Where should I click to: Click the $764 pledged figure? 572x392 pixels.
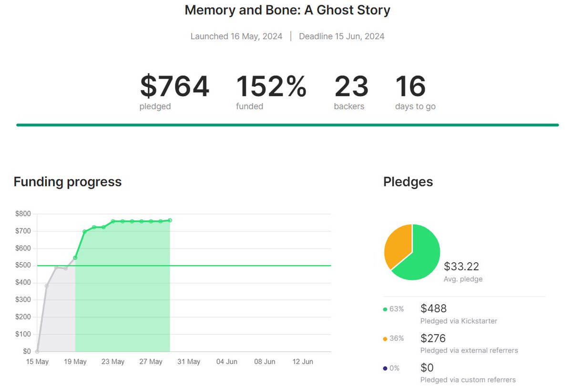point(174,87)
